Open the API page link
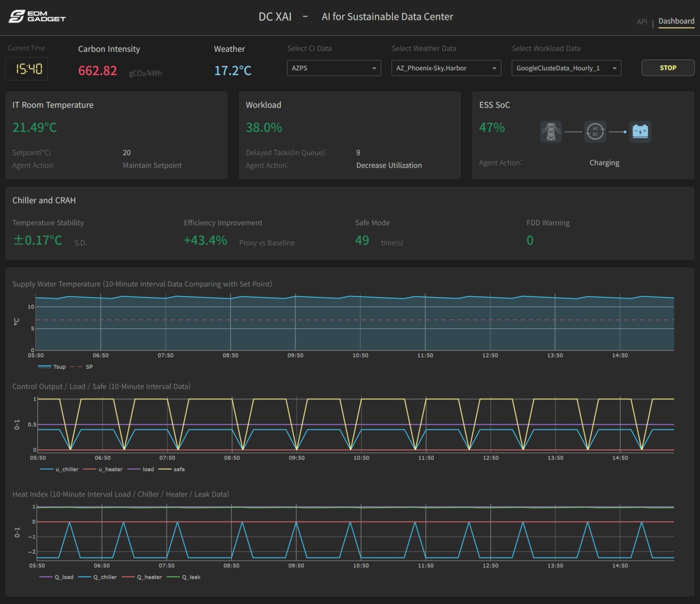Screen dimensions: 700x604 click(641, 21)
